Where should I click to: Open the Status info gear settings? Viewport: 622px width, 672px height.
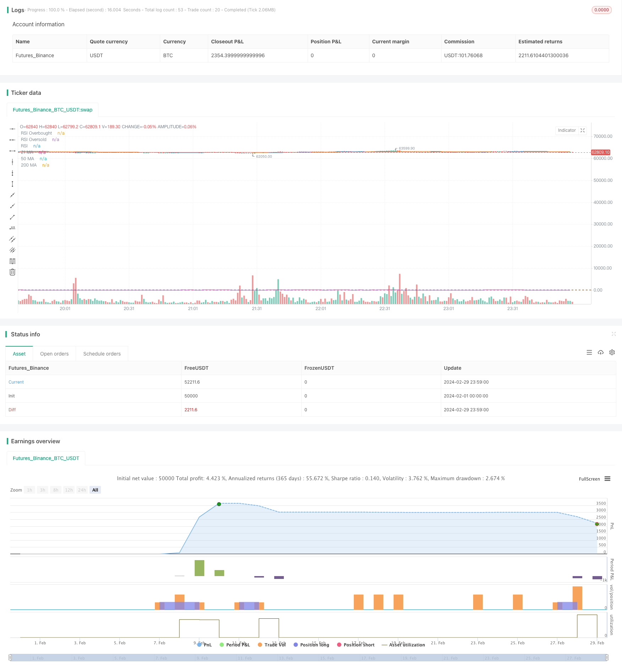(x=612, y=352)
